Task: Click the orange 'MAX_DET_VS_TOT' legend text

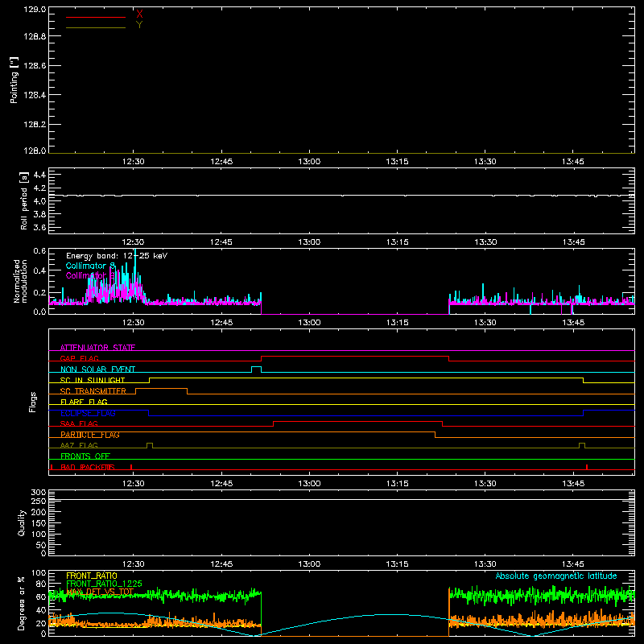Action: [x=100, y=592]
